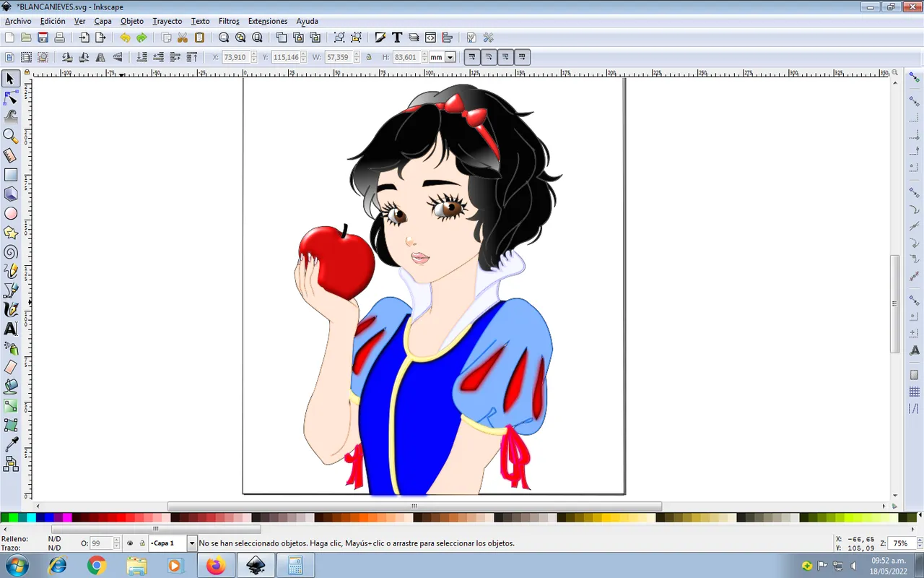924x578 pixels.
Task: Click the W width input field
Action: 338,57
